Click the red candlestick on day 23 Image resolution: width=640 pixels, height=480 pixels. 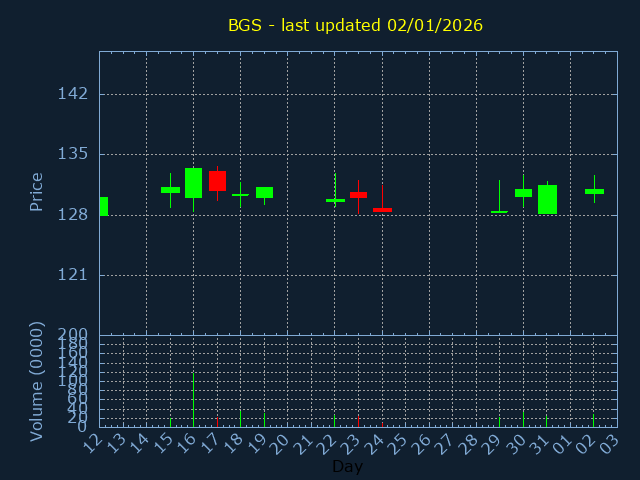(358, 194)
